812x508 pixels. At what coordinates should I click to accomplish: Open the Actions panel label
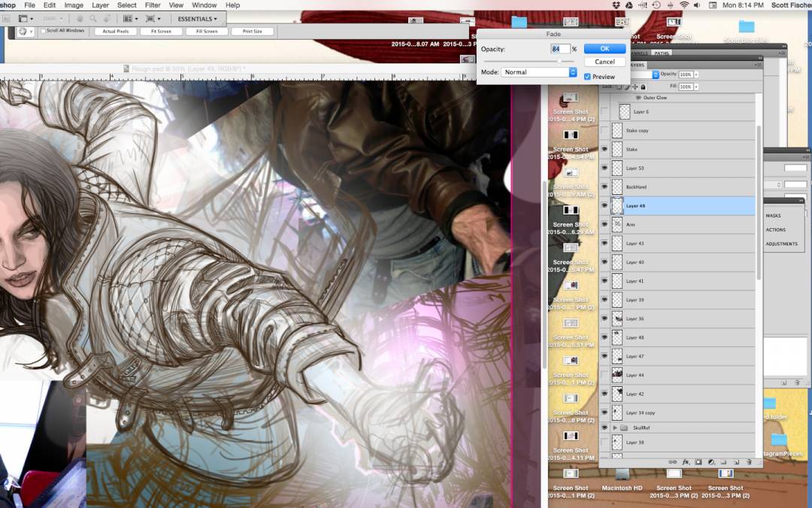775,230
